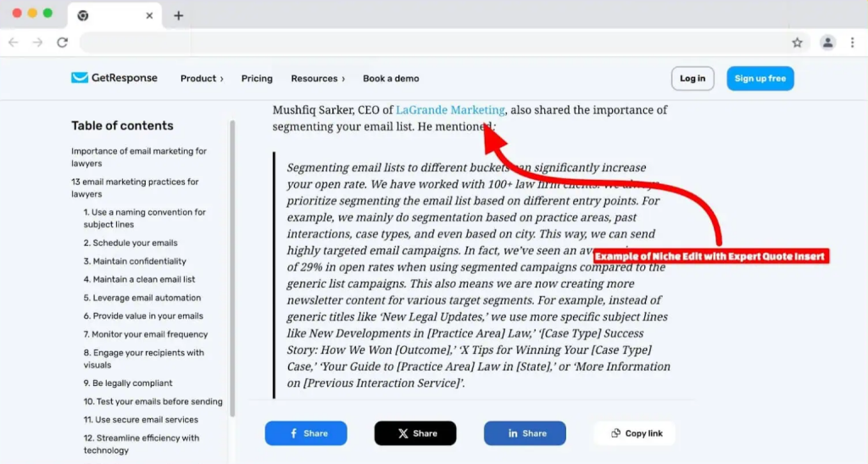Viewport: 868px width, 464px height.
Task: Go back with the browser back arrow
Action: tap(14, 42)
